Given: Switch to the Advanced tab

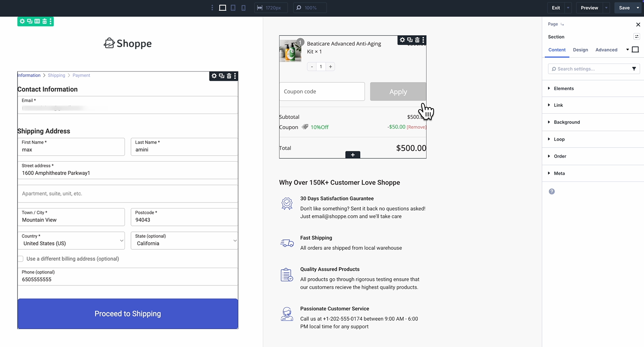Looking at the screenshot, I should tap(606, 50).
